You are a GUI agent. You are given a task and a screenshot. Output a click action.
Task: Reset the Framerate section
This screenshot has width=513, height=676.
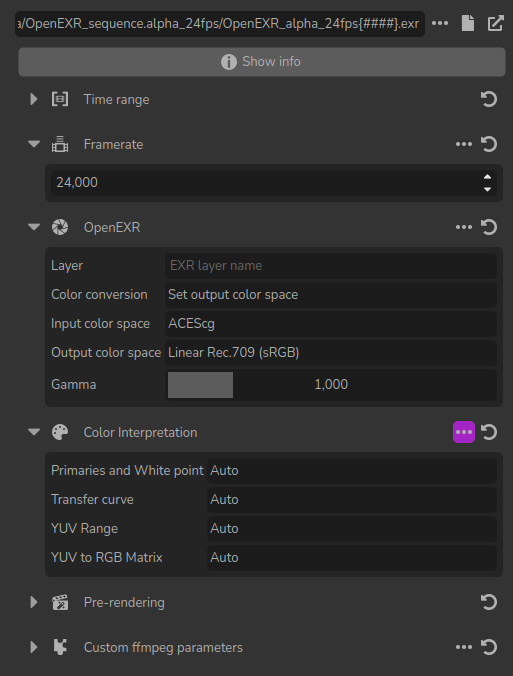pos(489,144)
